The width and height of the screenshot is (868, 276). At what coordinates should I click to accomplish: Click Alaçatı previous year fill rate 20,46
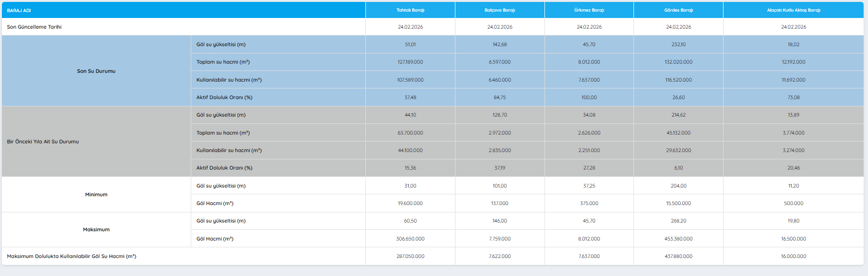793,168
